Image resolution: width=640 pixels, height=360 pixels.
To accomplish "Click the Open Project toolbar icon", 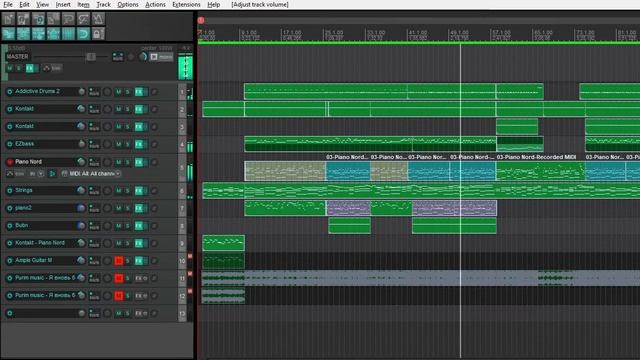I will (23, 19).
